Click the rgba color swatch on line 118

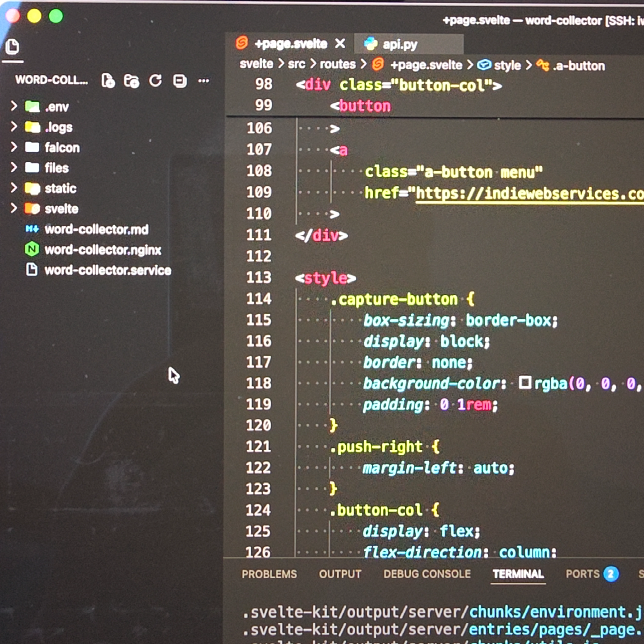(525, 382)
